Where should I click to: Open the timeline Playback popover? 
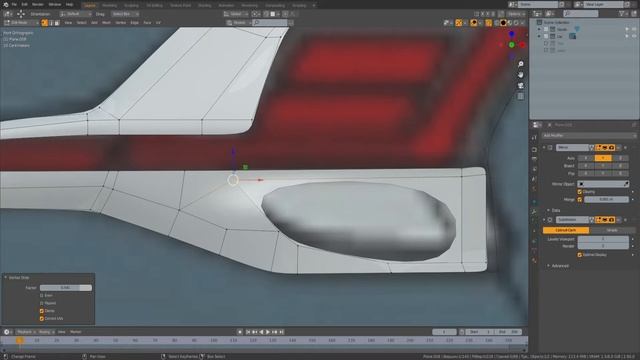click(x=26, y=332)
